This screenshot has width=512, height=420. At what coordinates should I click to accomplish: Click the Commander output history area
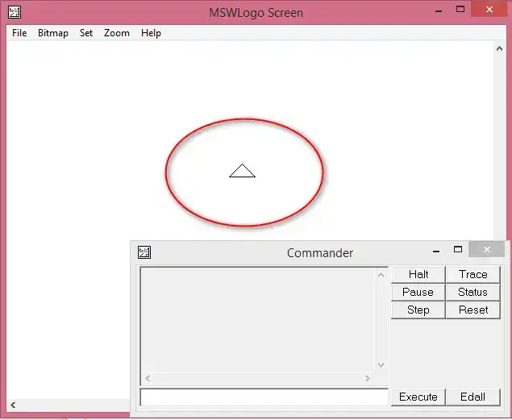[258, 319]
